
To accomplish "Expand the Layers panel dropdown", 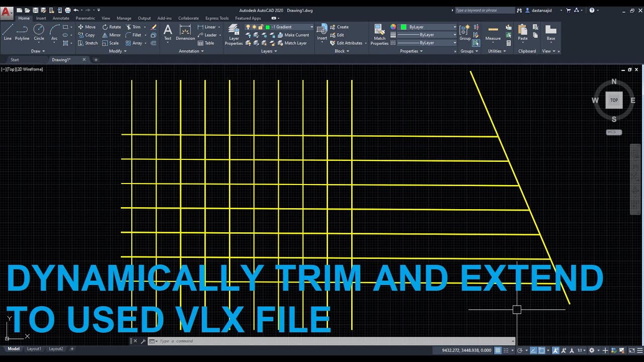I will point(269,51).
